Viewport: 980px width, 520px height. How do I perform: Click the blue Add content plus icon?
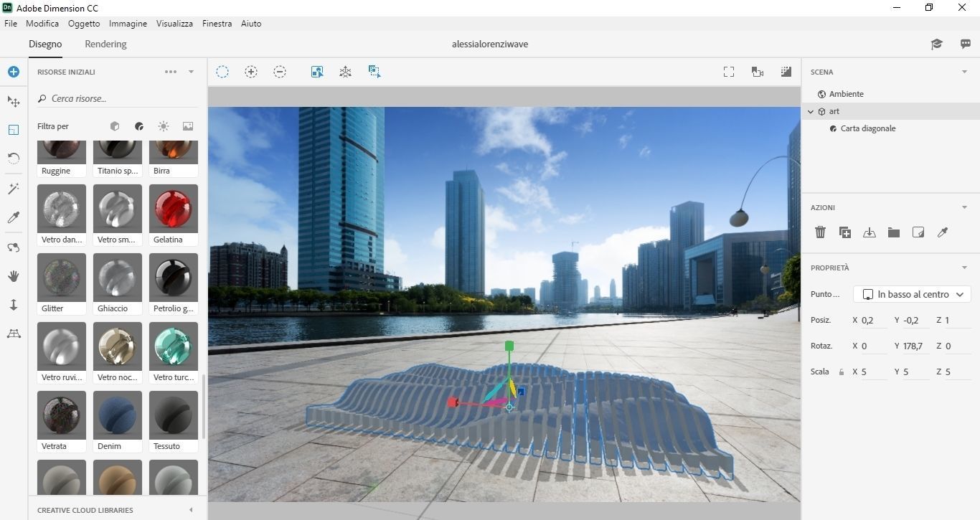(x=13, y=72)
